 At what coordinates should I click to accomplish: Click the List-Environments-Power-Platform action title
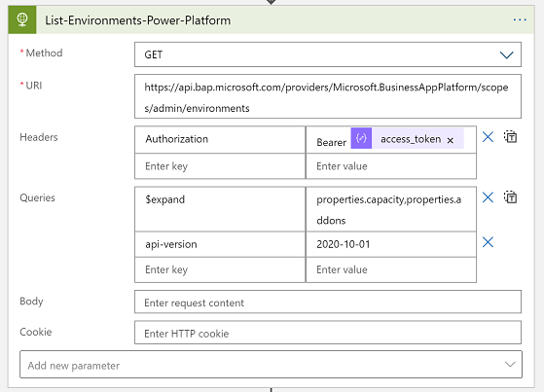click(x=138, y=20)
